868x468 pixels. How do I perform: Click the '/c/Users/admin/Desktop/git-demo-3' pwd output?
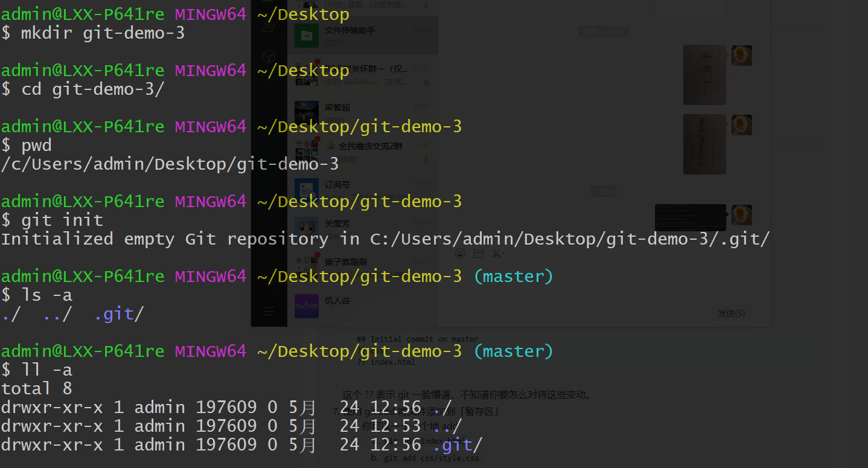click(170, 164)
